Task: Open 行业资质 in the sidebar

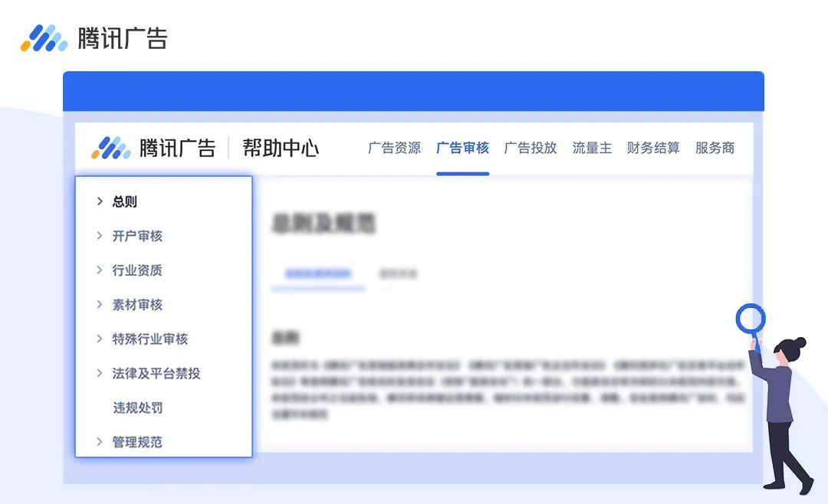Action: (x=137, y=270)
